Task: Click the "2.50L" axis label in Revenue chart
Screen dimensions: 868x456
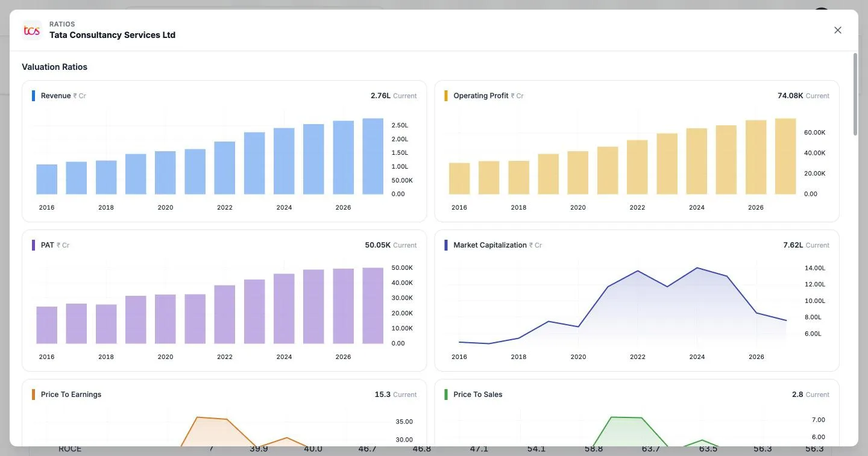Action: (400, 125)
